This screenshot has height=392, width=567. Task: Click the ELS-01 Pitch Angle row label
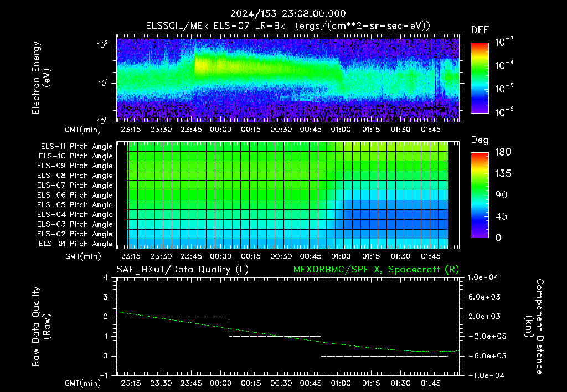(x=76, y=244)
